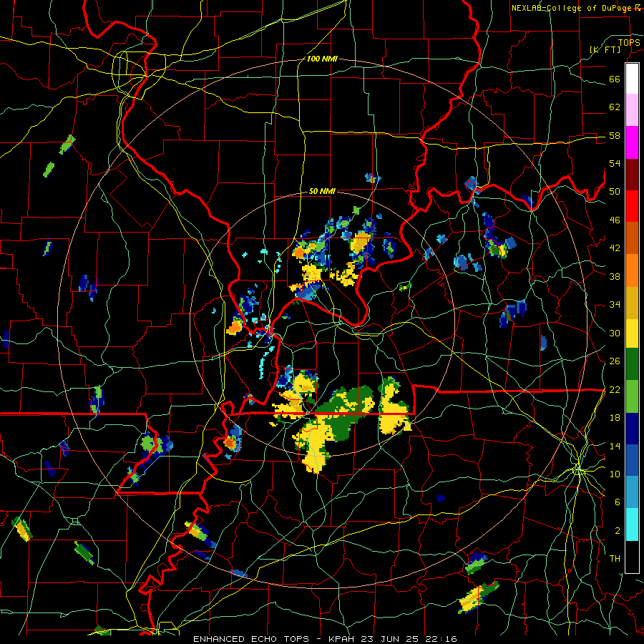
Task: Pick the cyan 2-6 kft swatch
Action: pos(632,525)
